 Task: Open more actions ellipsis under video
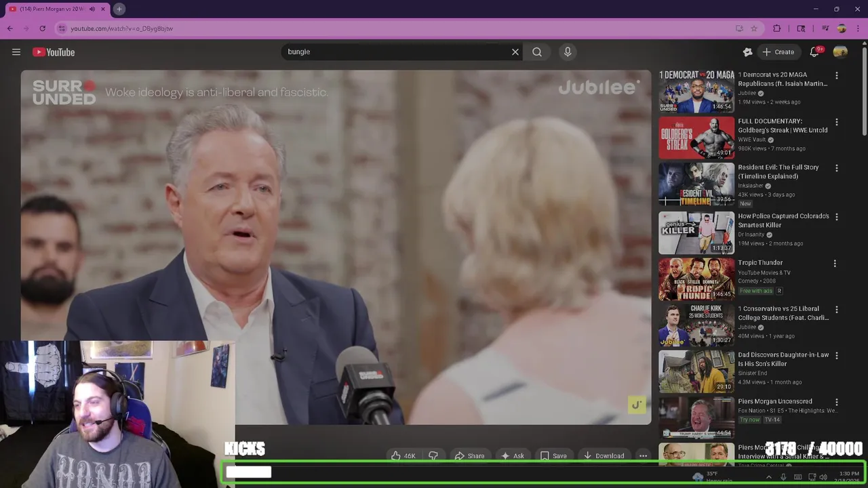(x=643, y=456)
